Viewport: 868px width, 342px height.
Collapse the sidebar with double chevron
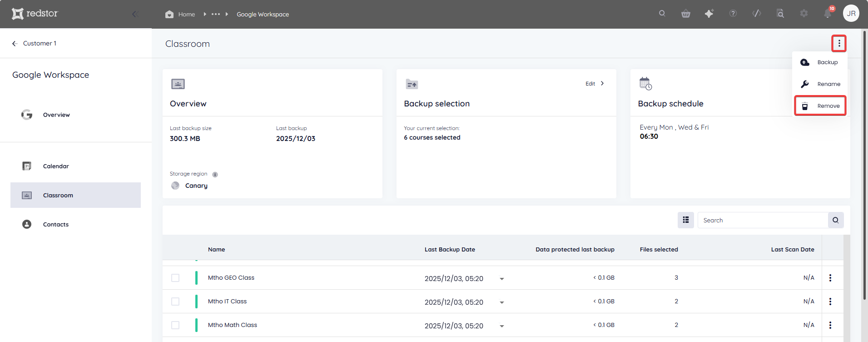coord(135,14)
